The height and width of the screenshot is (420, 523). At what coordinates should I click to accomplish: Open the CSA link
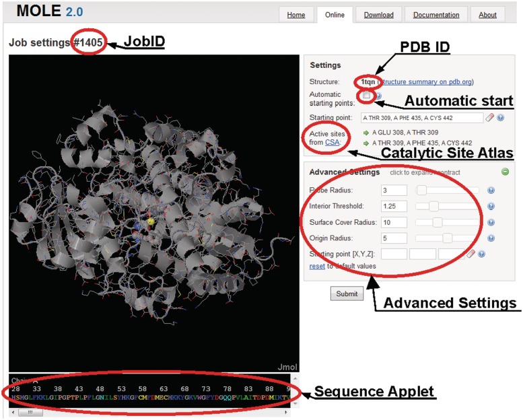333,143
